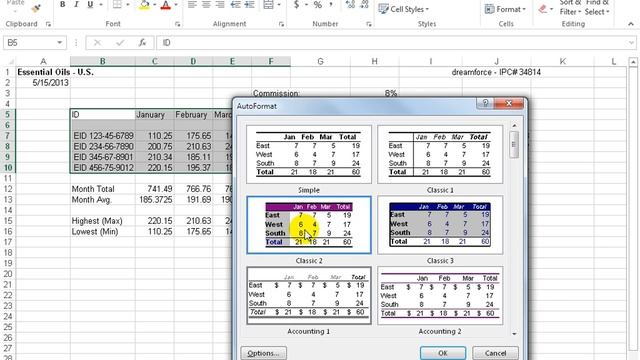Confirm AutoFormat with OK
The image size is (640, 360).
click(443, 353)
